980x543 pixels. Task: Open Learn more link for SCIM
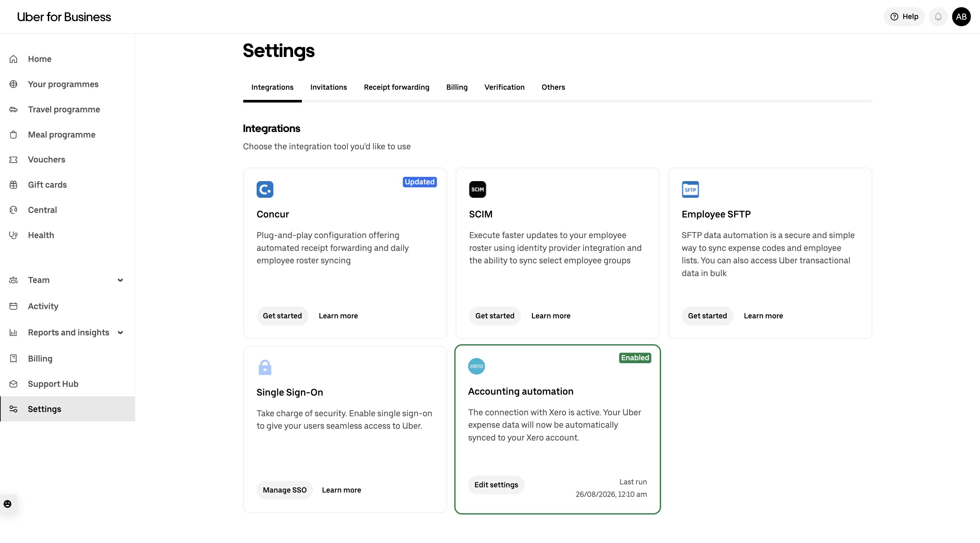point(551,316)
